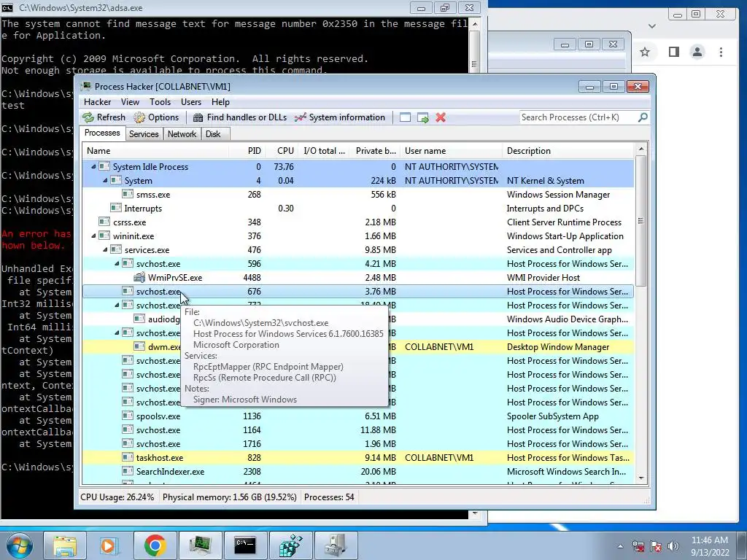The image size is (747, 560).
Task: Sort by the PID column header
Action: coord(247,151)
